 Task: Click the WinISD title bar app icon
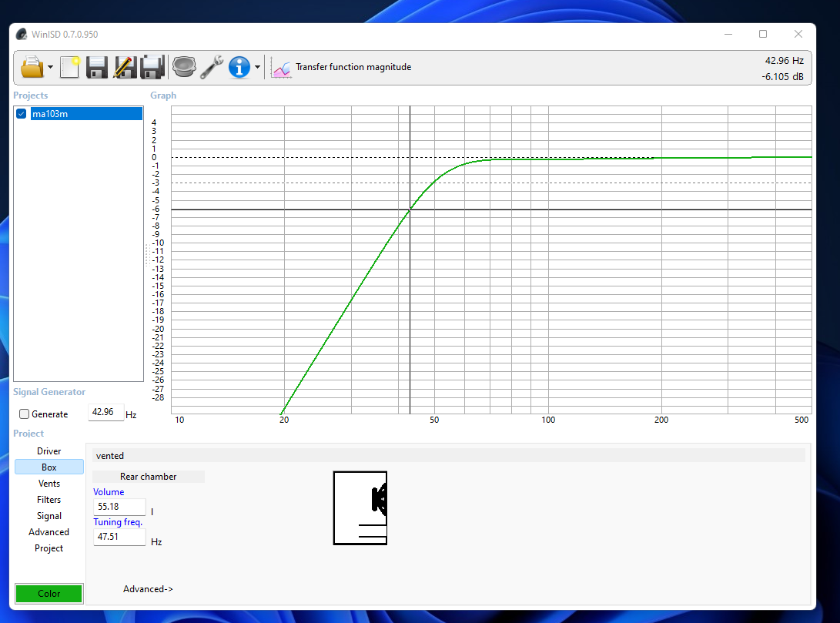click(22, 35)
